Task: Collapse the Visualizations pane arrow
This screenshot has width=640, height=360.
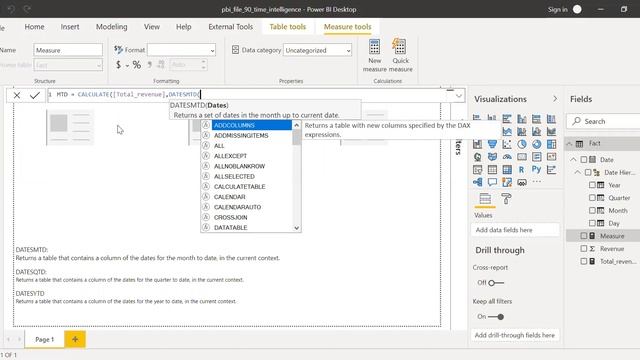Action: pos(555,99)
